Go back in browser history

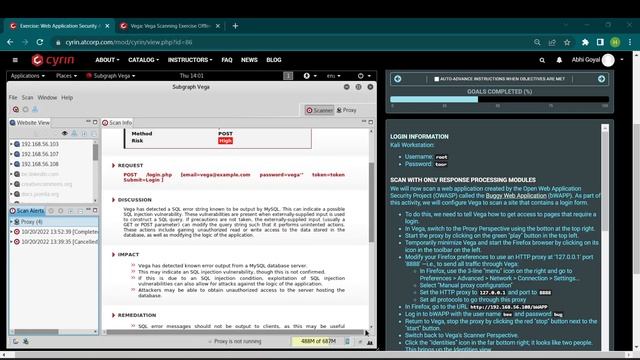10,42
